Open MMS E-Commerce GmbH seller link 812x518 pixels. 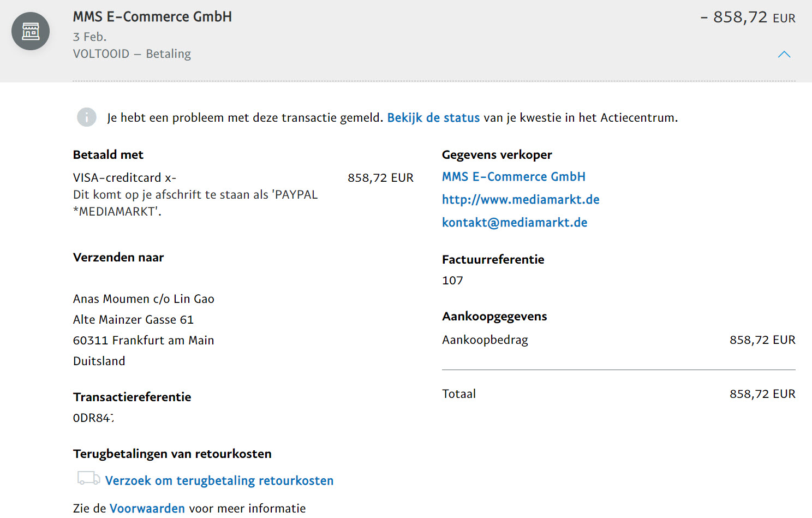point(513,177)
